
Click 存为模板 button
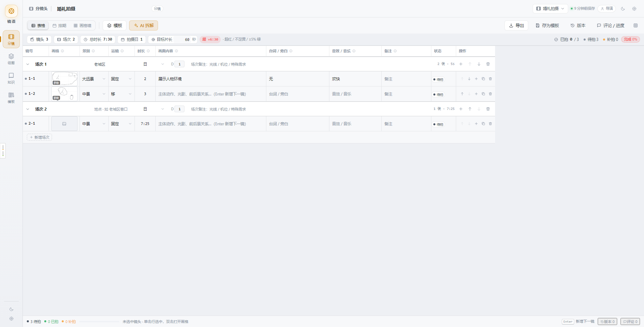pos(547,25)
